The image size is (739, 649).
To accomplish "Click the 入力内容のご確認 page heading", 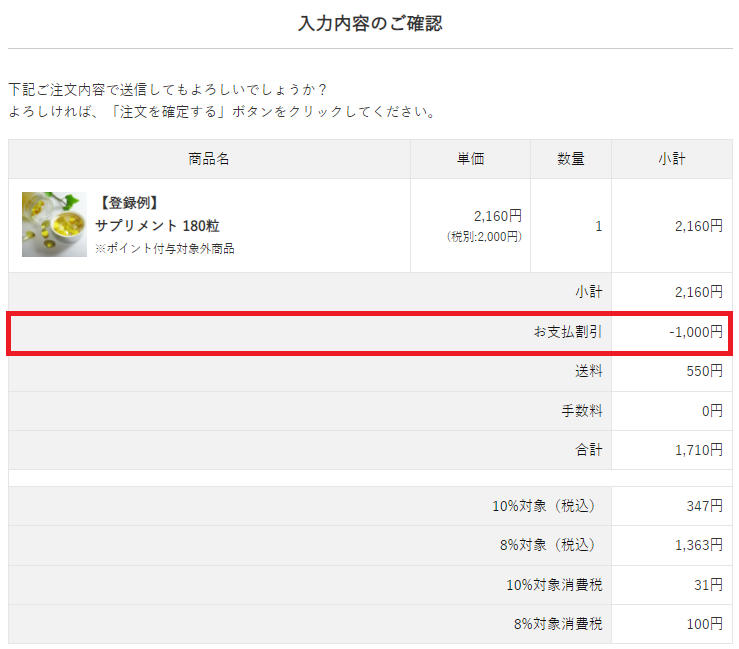I will pos(370,24).
